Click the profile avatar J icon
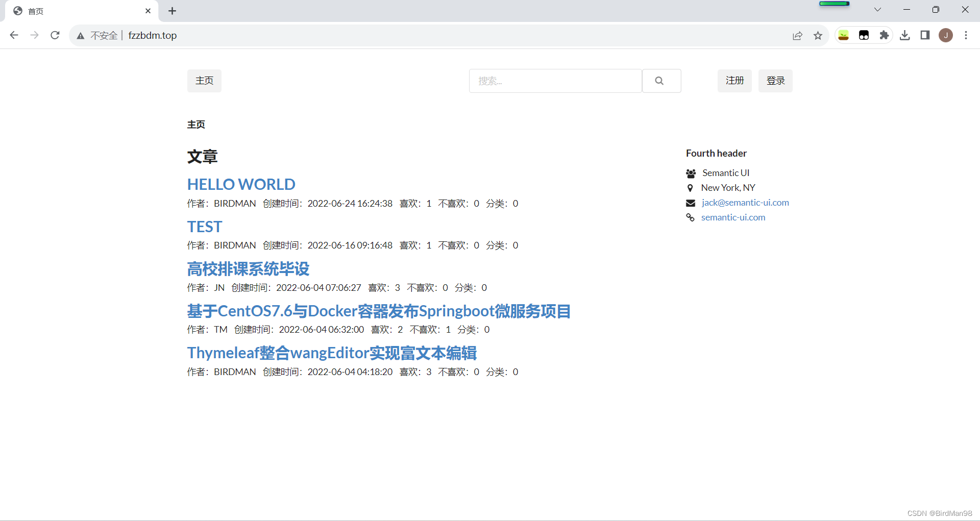980x521 pixels. click(x=946, y=35)
